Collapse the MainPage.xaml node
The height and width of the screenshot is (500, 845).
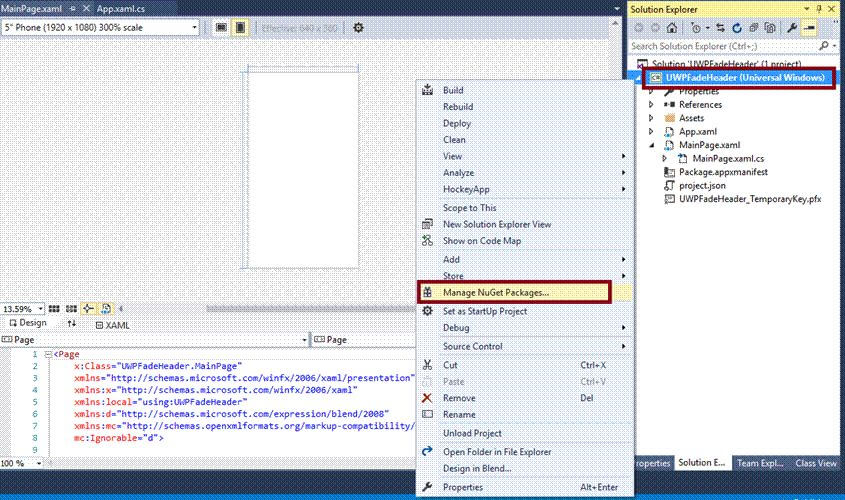coord(651,145)
